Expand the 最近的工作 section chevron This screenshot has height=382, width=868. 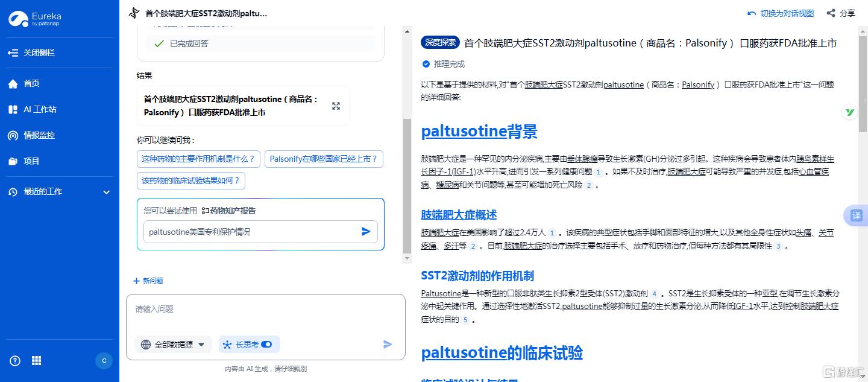click(107, 192)
